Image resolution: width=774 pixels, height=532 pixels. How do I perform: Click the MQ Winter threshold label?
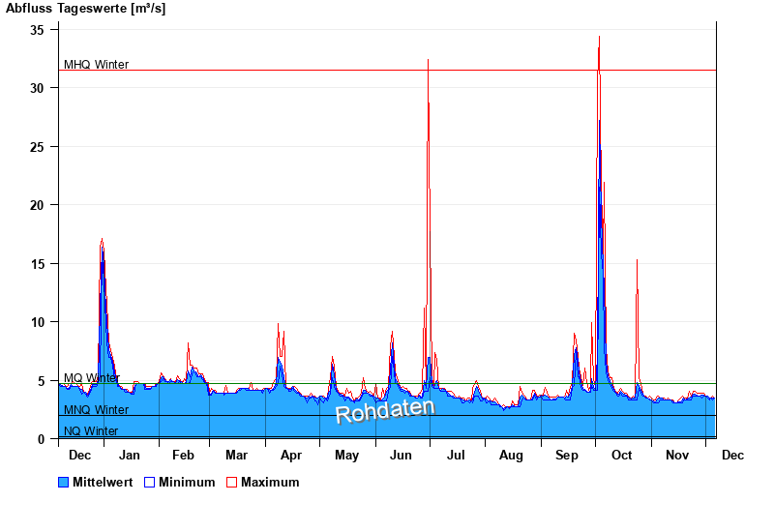pos(92,378)
